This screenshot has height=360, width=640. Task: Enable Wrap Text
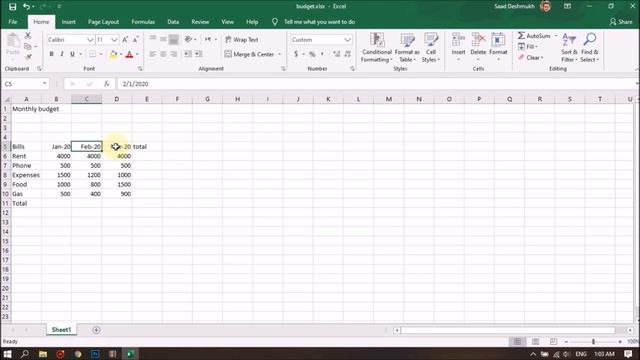point(242,40)
